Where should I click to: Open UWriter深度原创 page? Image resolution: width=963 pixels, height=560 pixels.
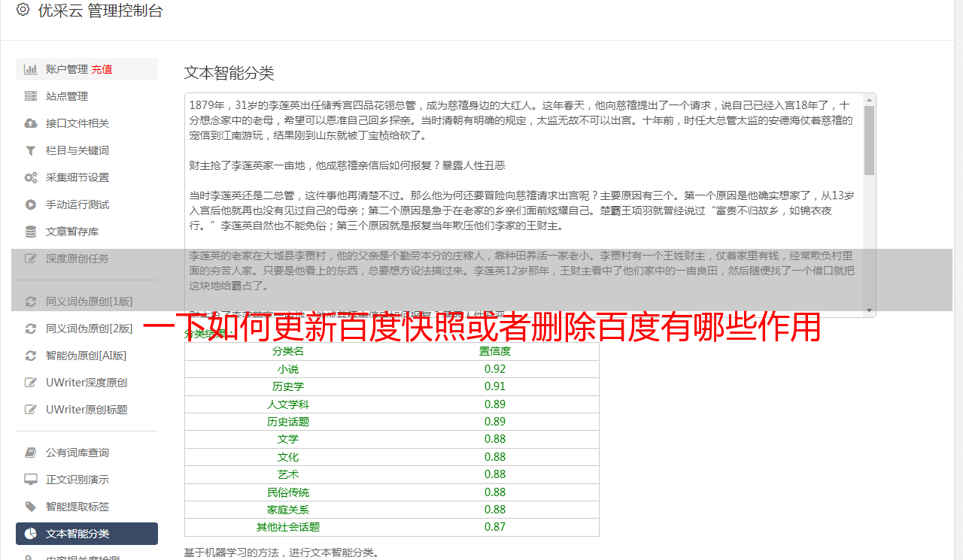[87, 383]
